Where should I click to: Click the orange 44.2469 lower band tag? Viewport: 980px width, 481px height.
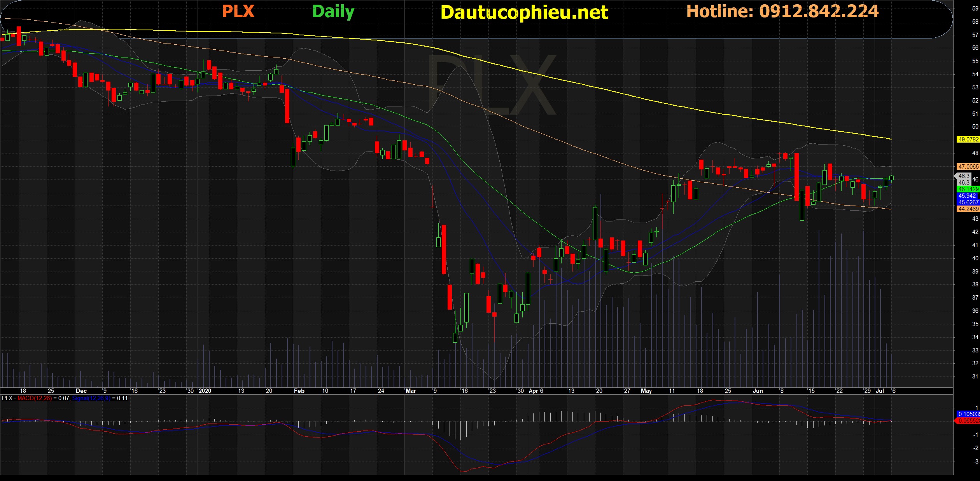coord(968,209)
